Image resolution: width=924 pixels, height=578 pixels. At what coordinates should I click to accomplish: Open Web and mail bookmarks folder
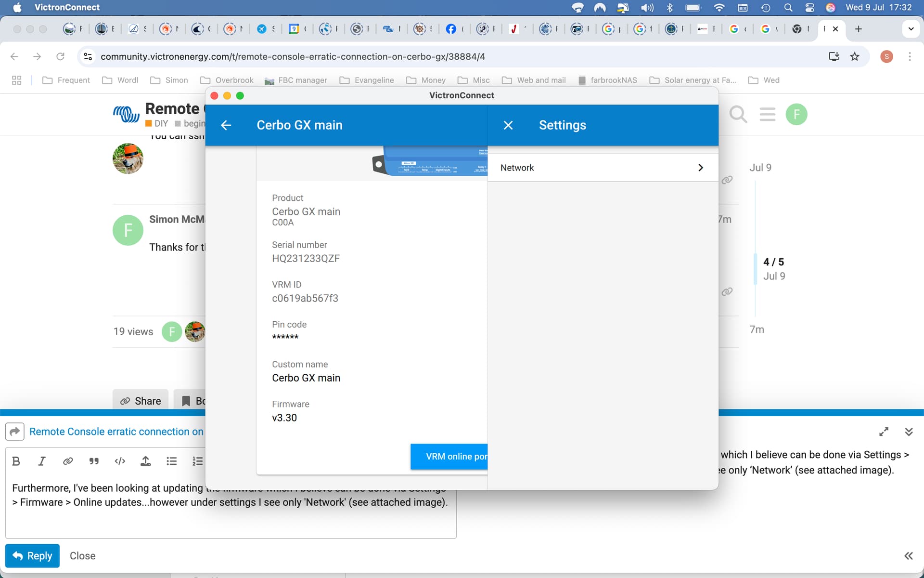tap(534, 80)
